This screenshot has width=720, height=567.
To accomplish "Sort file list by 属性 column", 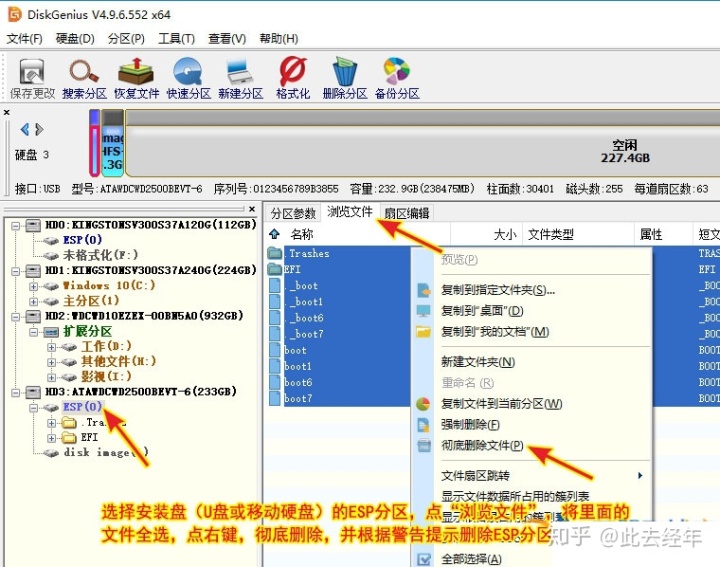I will [651, 235].
